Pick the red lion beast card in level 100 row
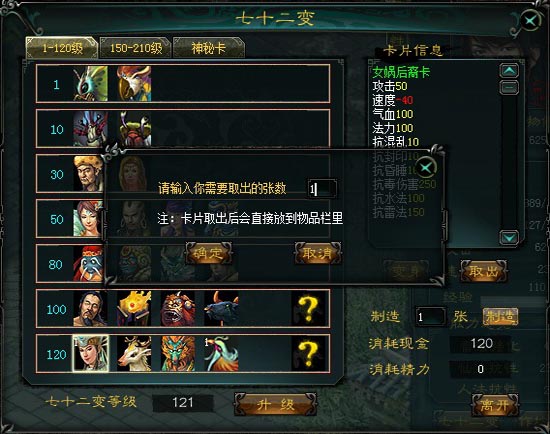Screen dimensions: 550x434 coord(178,309)
